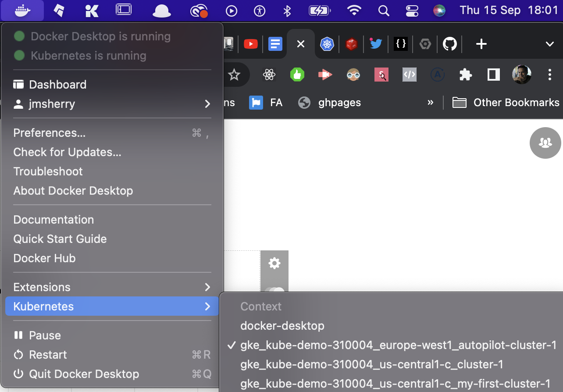The height and width of the screenshot is (392, 563).
Task: Open Docker Preferences
Action: click(112, 133)
